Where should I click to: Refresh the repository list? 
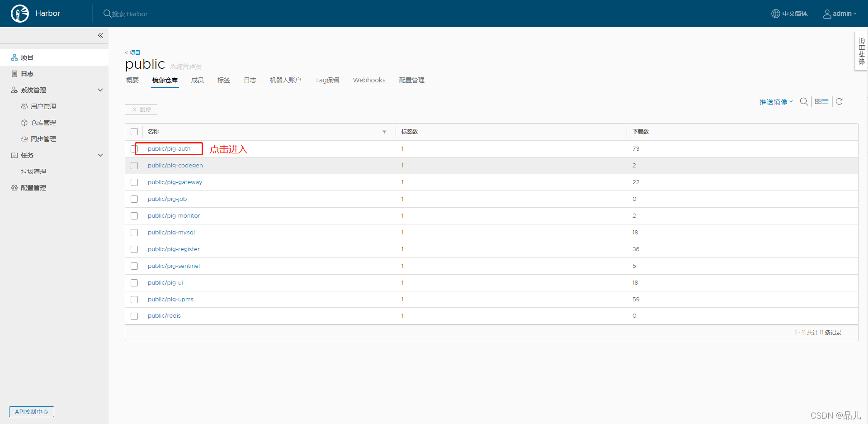pos(839,101)
